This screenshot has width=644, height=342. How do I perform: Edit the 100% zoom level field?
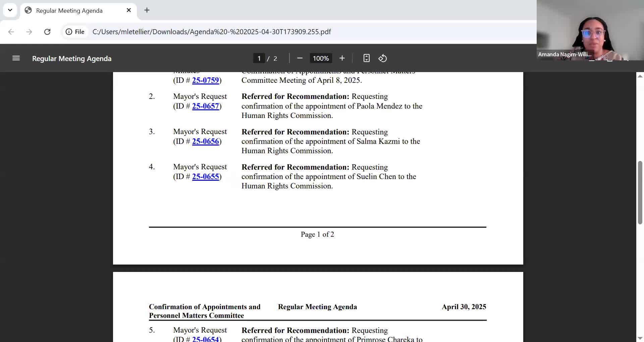[321, 58]
